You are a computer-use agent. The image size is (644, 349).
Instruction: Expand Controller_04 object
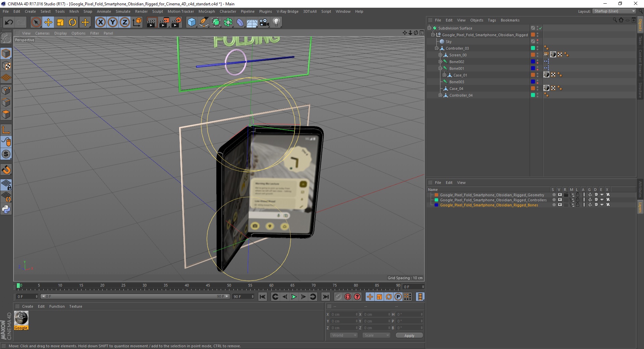tap(440, 95)
